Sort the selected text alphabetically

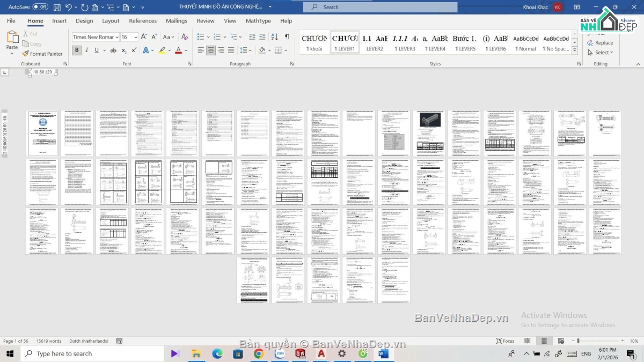274,37
